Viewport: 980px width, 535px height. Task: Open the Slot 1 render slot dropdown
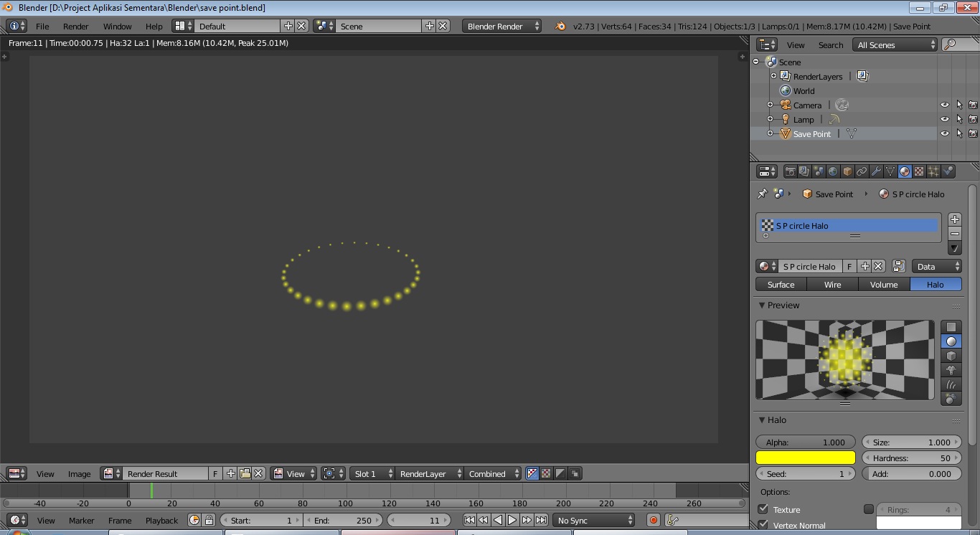373,473
